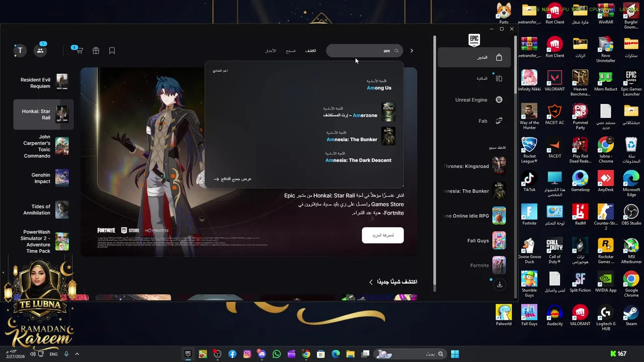
Task: Open OBS Studio desktop icon
Action: (631, 215)
